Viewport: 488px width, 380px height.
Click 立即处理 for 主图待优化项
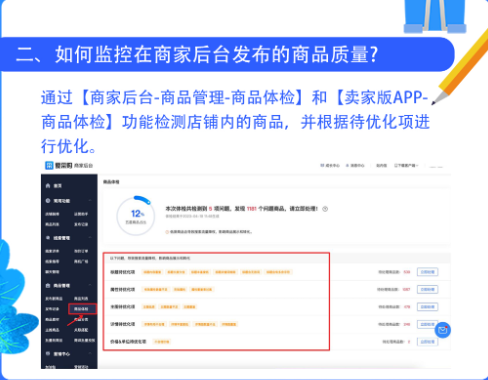(428, 307)
